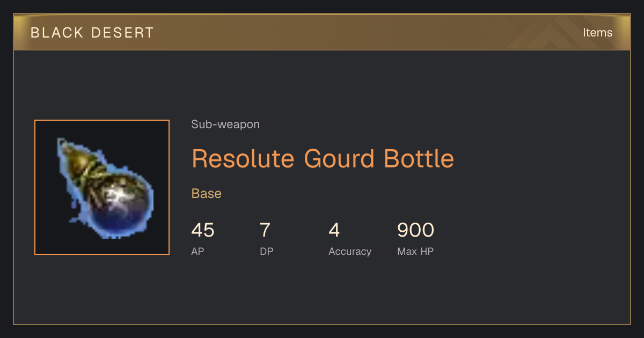Select the 7 DP value
Screen dimensions: 644x338
coord(265,230)
